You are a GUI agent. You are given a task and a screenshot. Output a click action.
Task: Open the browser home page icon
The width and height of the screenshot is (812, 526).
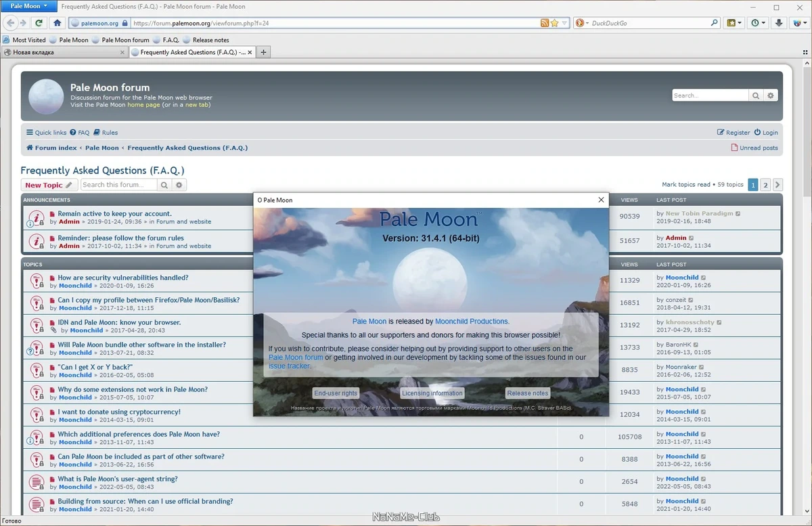coord(58,23)
